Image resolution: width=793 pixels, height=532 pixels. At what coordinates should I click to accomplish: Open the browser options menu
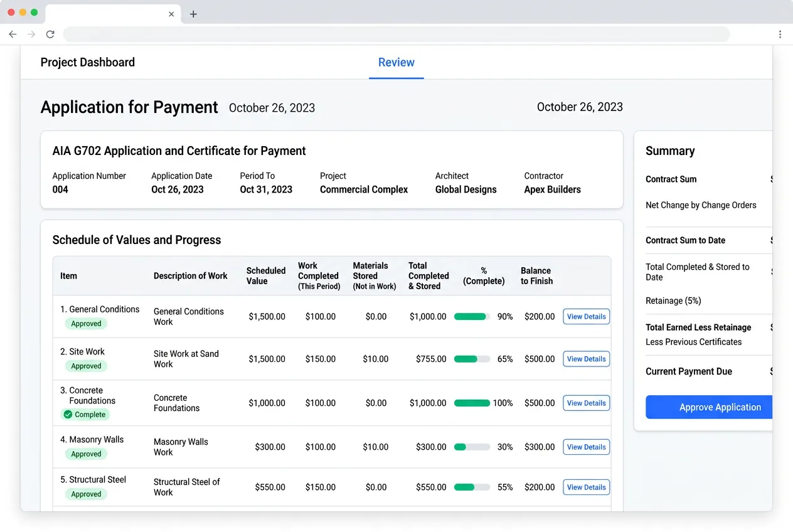780,34
